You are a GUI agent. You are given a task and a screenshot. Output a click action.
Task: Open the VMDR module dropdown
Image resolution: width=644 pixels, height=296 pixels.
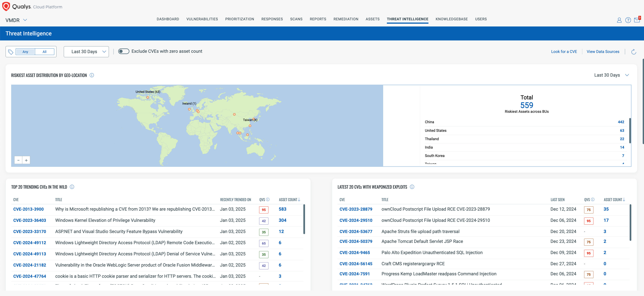16,20
